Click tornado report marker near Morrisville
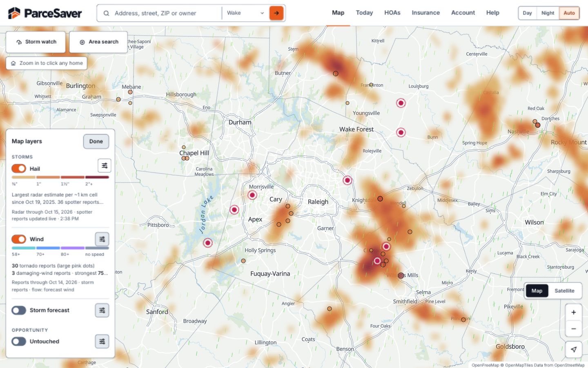The width and height of the screenshot is (588, 368). (x=252, y=195)
